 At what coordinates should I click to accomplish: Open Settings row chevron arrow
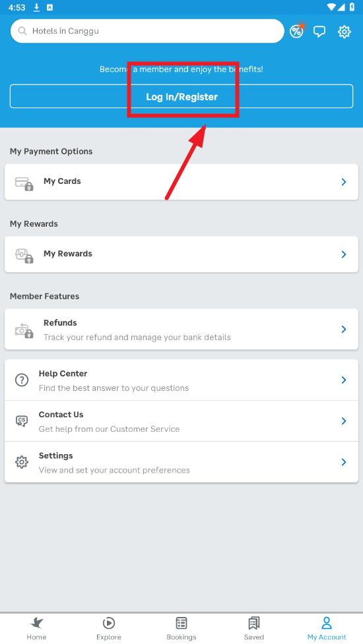pyautogui.click(x=344, y=462)
